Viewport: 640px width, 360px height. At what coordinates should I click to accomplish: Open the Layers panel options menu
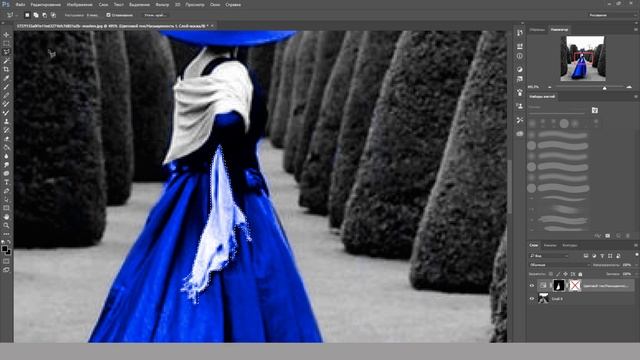click(x=636, y=245)
